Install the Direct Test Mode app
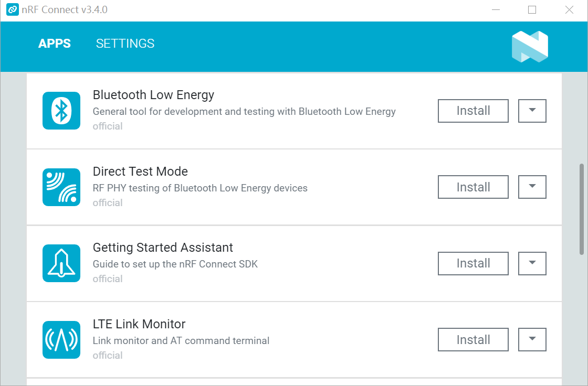This screenshot has height=386, width=588. coord(473,187)
